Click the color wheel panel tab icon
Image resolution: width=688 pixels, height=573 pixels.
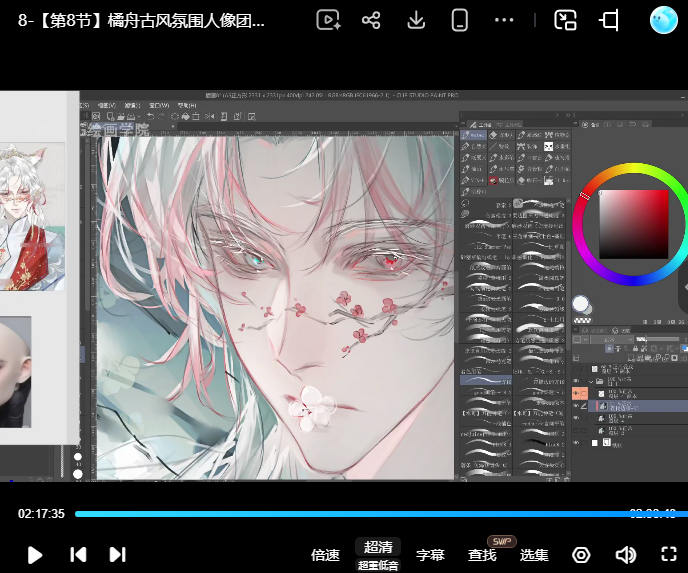585,125
